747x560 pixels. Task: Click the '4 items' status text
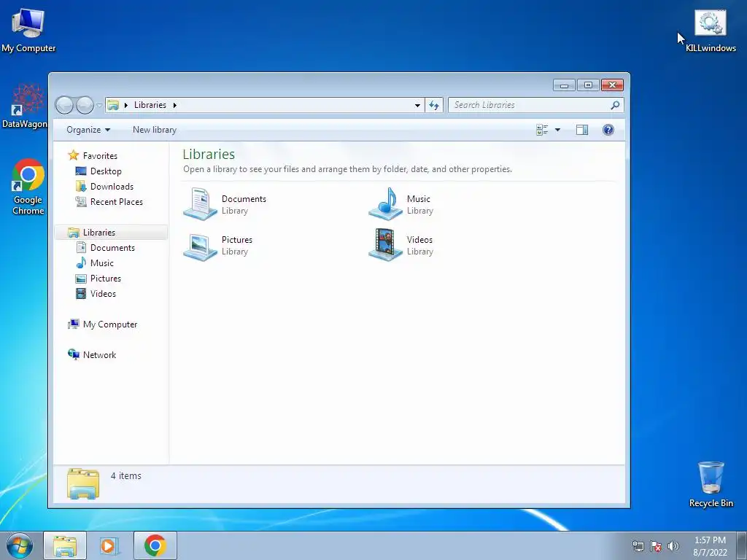(x=125, y=475)
